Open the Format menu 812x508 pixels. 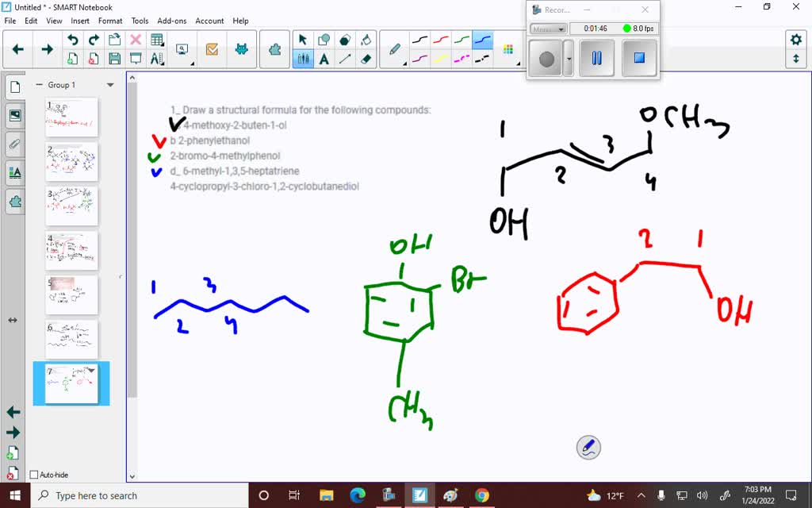pos(110,21)
